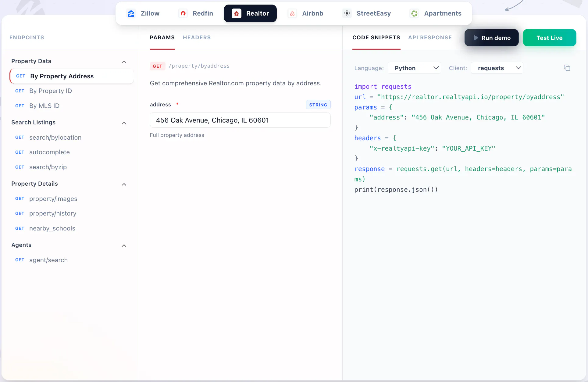Switch to the Apartments tab
588x382 pixels.
(436, 13)
